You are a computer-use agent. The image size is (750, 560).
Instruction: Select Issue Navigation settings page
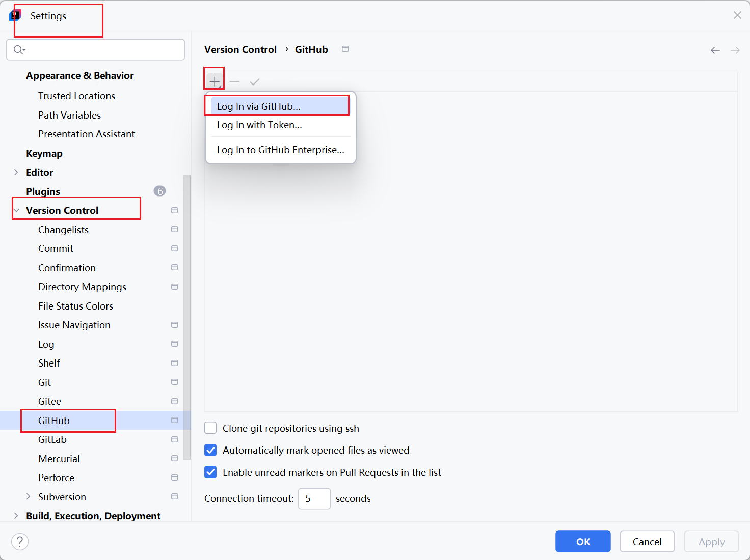[74, 325]
